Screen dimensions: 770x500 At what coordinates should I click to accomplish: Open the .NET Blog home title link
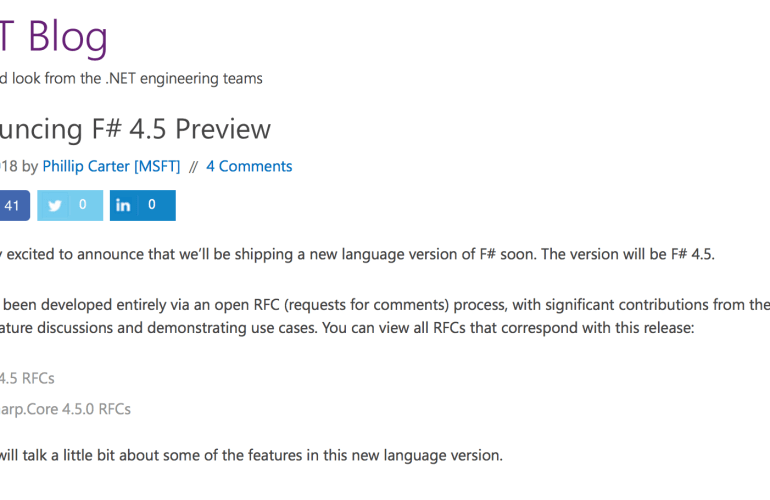[x=54, y=38]
